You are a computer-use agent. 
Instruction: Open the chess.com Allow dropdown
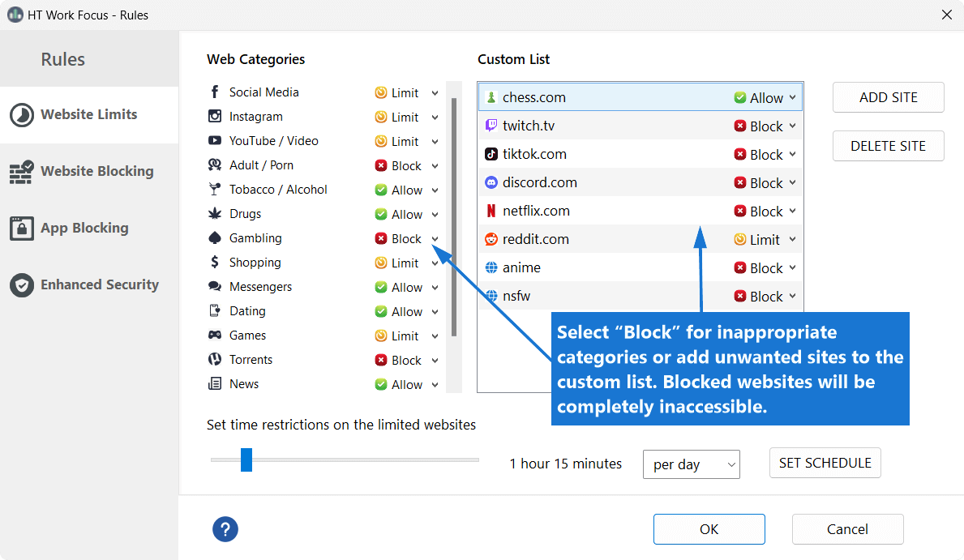pyautogui.click(x=765, y=98)
